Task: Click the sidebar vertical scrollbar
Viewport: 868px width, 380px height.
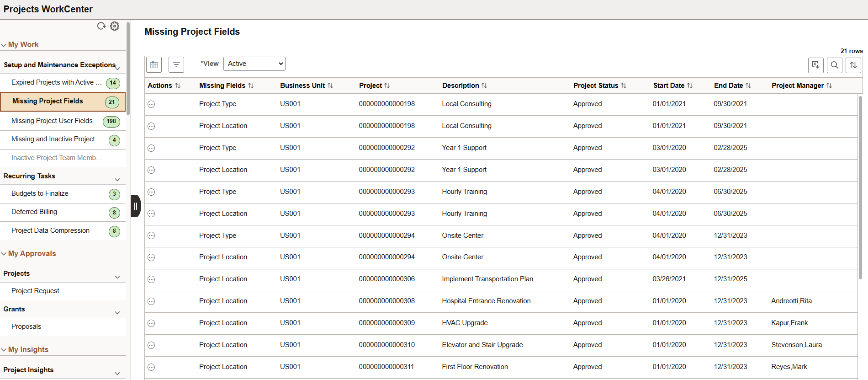Action: 128,69
